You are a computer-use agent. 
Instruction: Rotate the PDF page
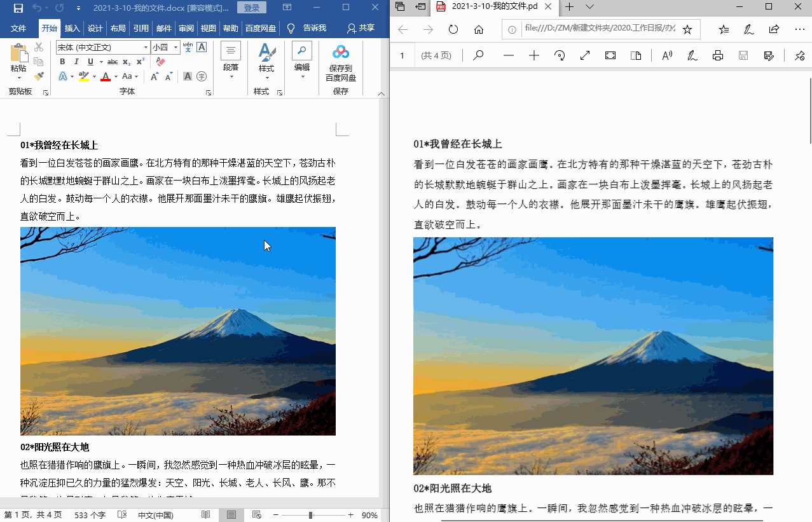559,55
